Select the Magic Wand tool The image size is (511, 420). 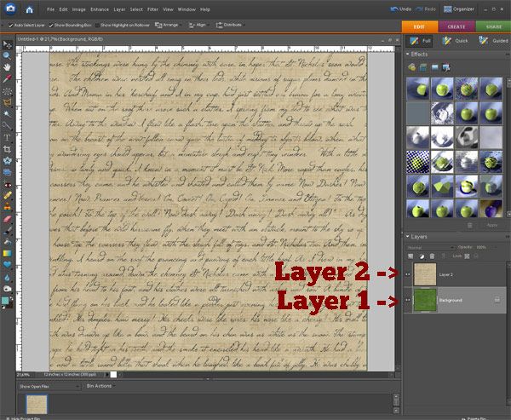click(x=7, y=114)
